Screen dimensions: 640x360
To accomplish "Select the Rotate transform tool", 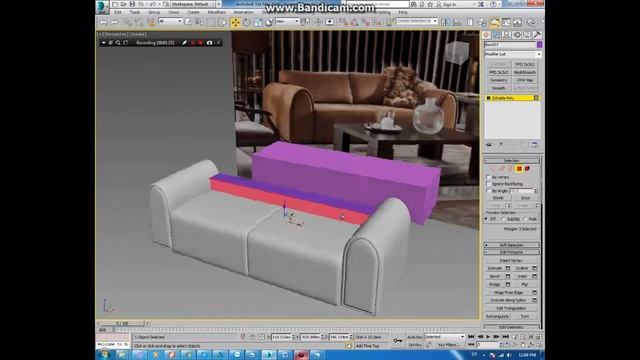I will (x=247, y=22).
